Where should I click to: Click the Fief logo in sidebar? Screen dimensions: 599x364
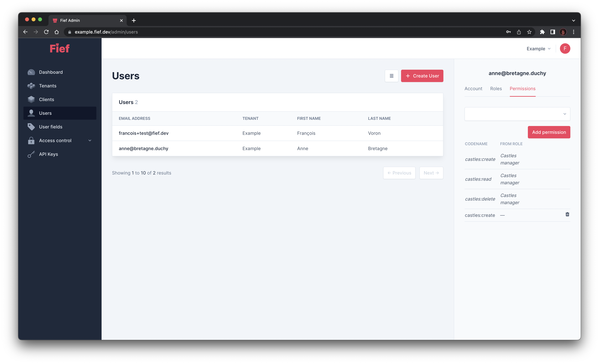pyautogui.click(x=60, y=48)
